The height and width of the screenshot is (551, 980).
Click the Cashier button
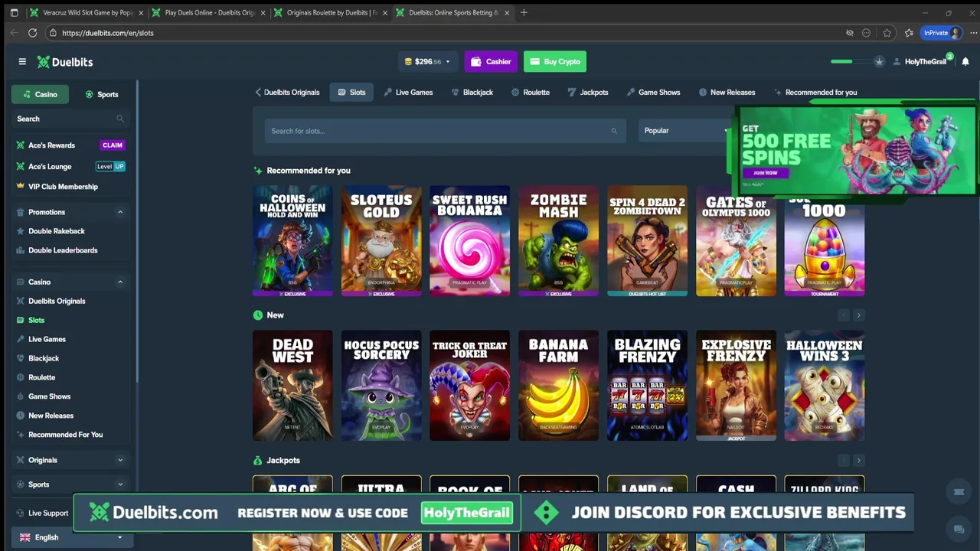[x=491, y=62]
